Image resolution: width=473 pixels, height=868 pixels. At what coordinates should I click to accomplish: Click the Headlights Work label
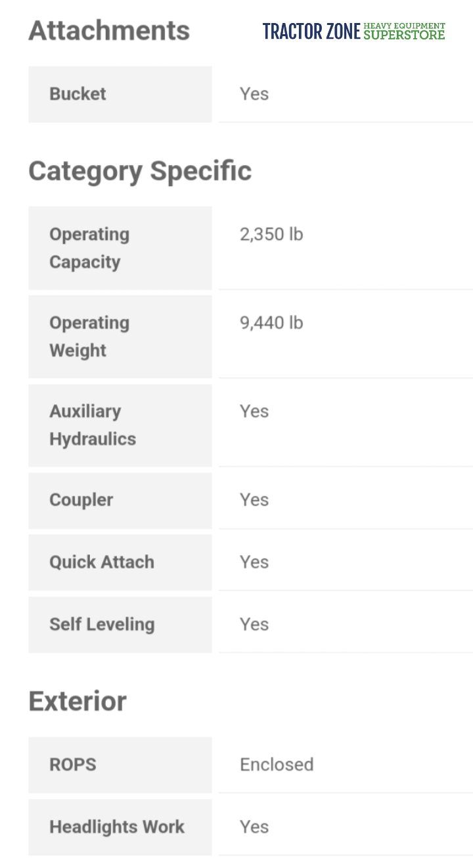click(117, 827)
